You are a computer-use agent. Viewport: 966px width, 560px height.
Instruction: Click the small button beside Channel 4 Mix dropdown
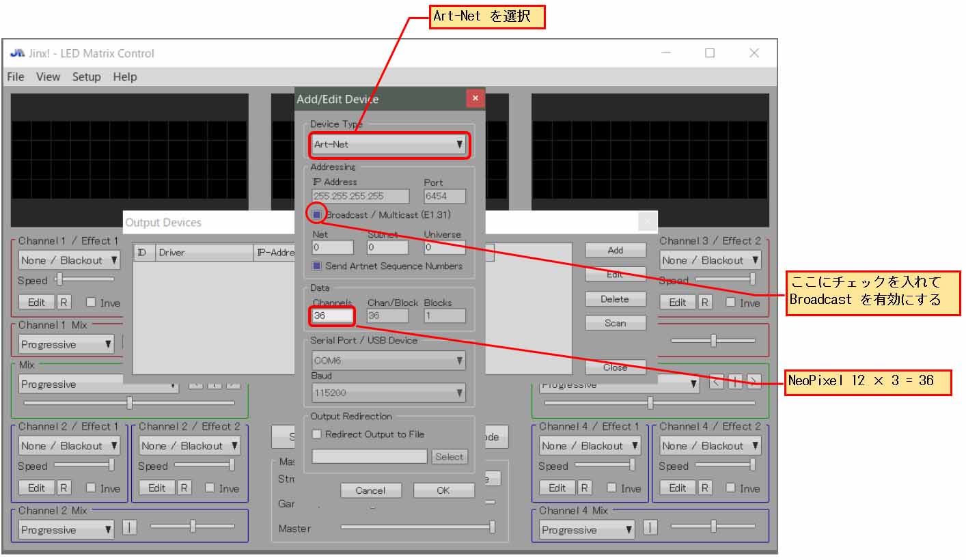(650, 527)
